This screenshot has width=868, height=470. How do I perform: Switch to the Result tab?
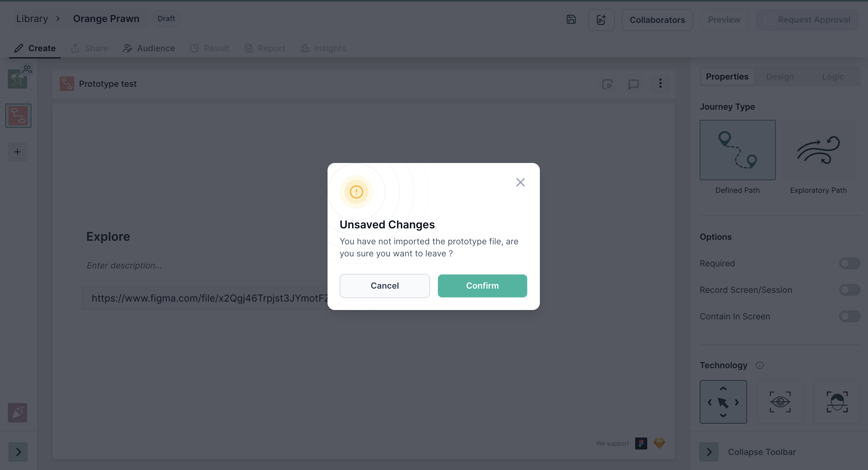point(209,48)
